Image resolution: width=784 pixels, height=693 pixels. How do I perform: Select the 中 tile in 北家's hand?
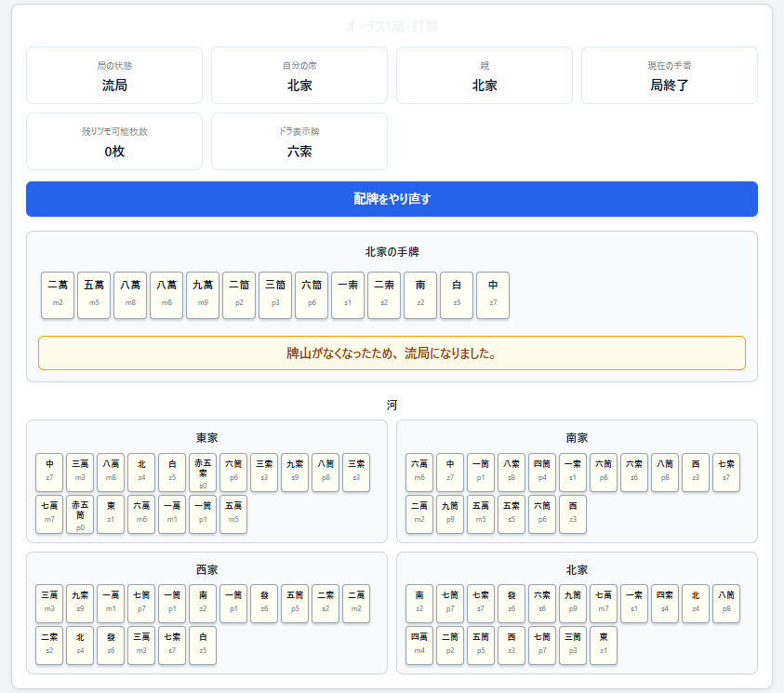tap(493, 295)
